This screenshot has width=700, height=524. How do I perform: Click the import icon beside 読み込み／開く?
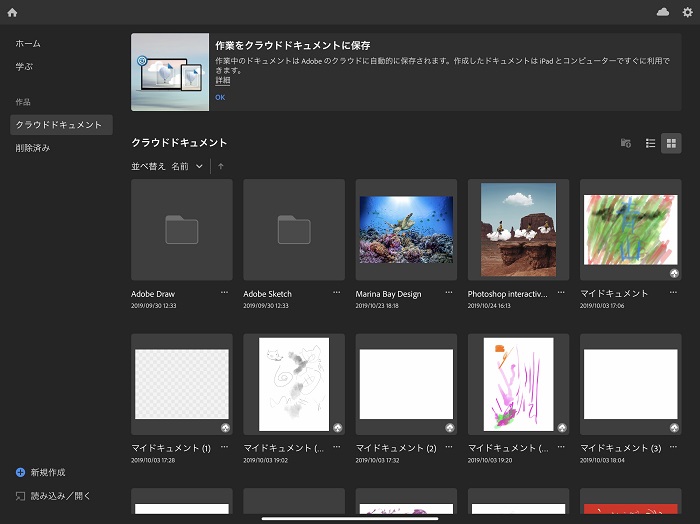click(20, 496)
